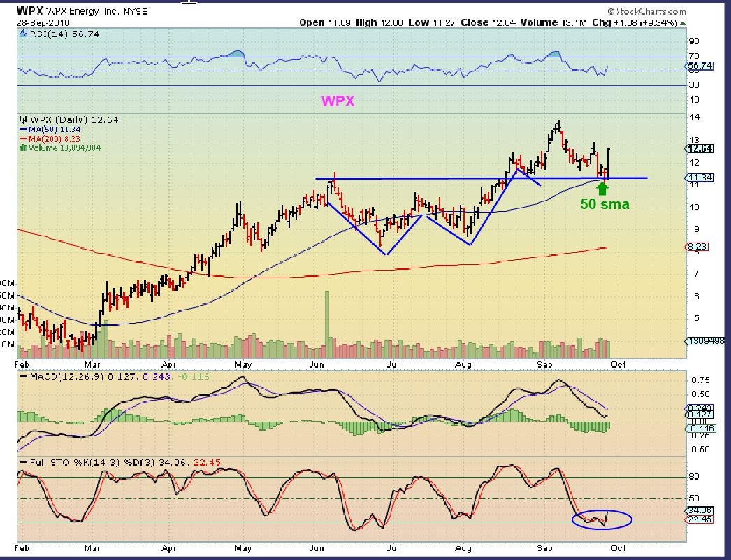Click the 'WPX (Daily) 12.64' legend
Viewport: 731px width, 560px height.
[74, 120]
